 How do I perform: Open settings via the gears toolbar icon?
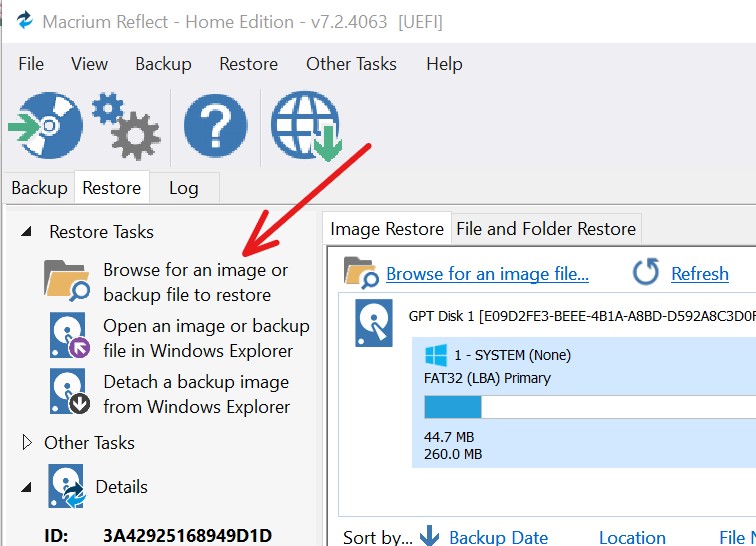point(126,126)
